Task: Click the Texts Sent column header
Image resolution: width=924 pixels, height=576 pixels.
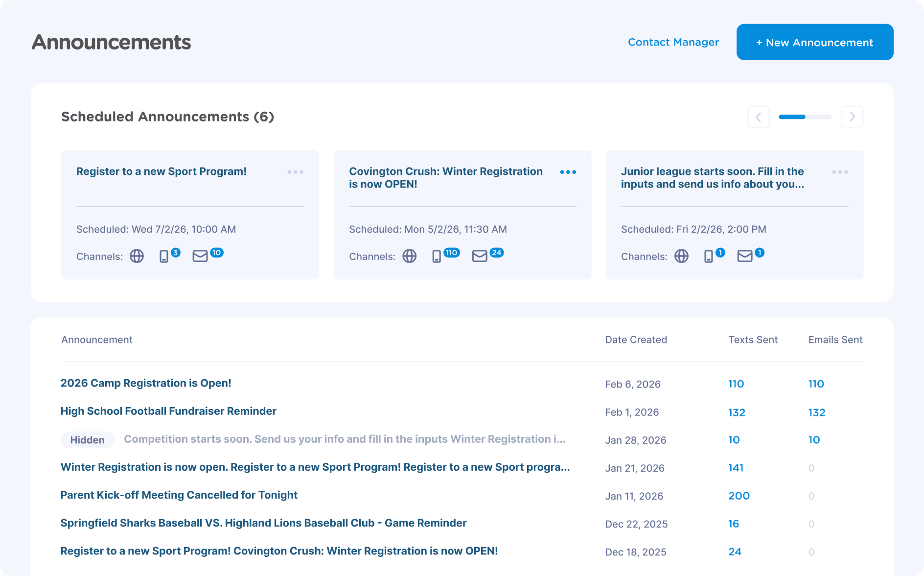Action: tap(753, 339)
